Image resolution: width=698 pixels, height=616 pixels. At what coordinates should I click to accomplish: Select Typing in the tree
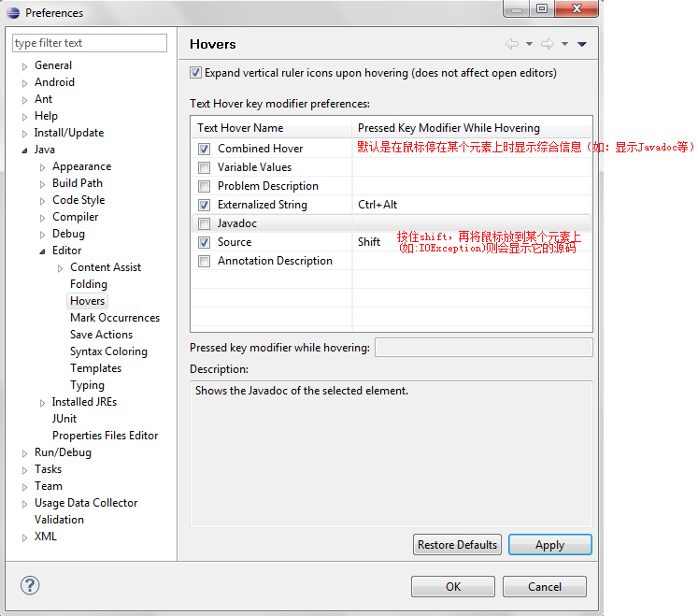[x=87, y=385]
